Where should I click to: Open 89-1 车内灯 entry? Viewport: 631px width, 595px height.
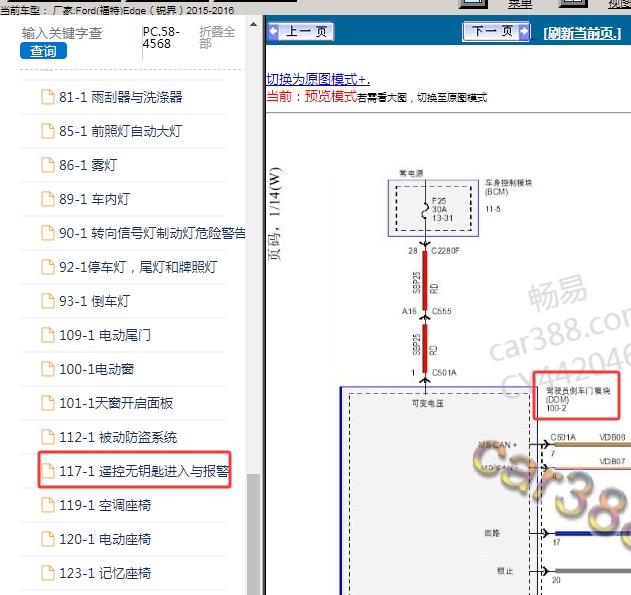(x=95, y=199)
